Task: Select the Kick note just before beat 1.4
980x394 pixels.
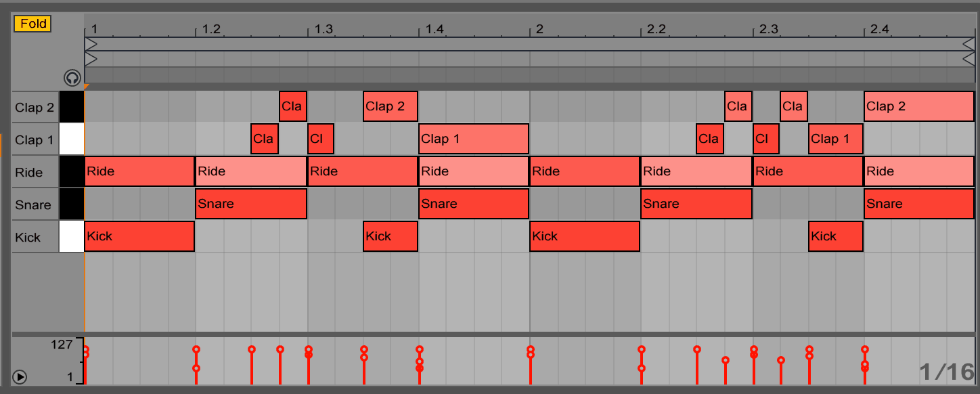Action: pos(391,236)
